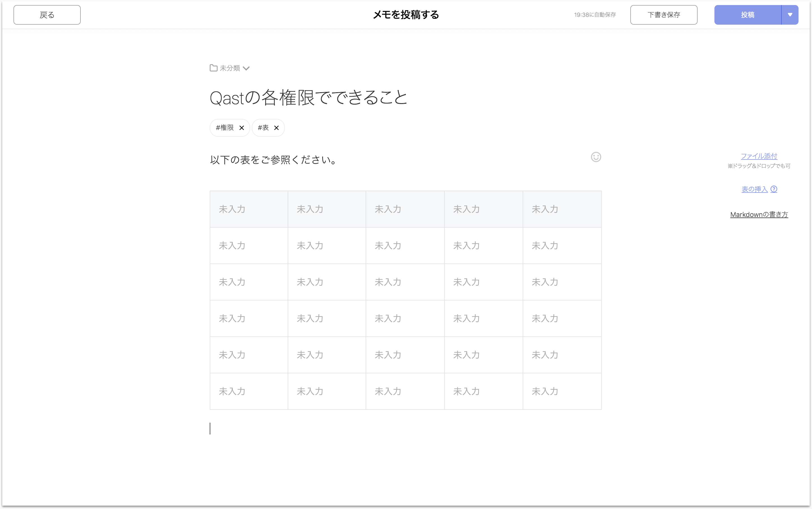This screenshot has height=509, width=812.
Task: Publish the memo with 投稿 button
Action: (747, 15)
